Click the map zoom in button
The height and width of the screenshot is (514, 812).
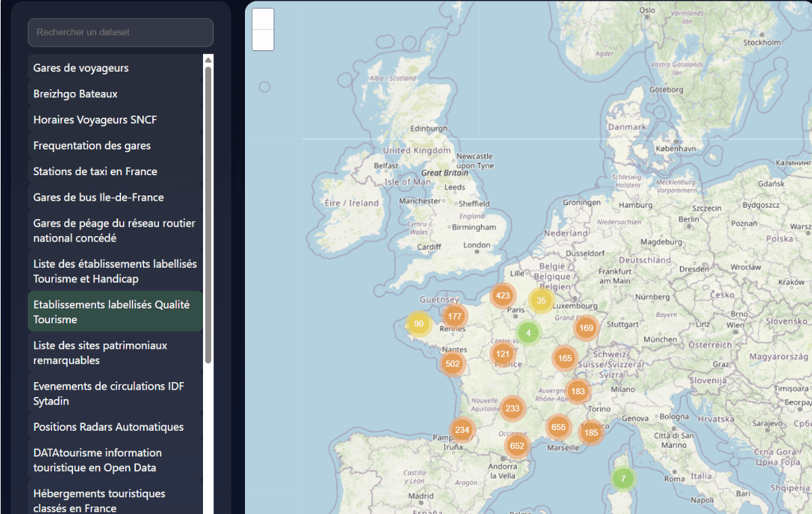pyautogui.click(x=263, y=19)
